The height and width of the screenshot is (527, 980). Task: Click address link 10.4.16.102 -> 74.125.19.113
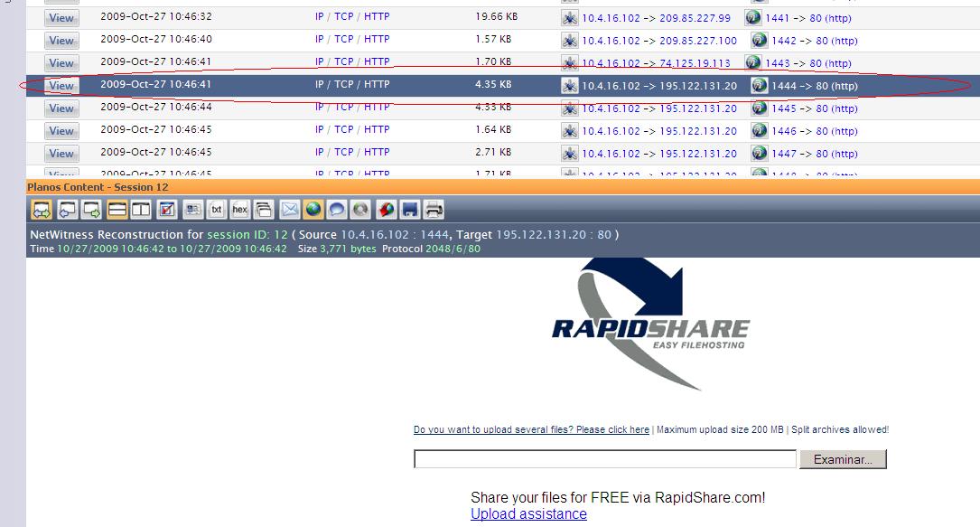click(x=657, y=63)
